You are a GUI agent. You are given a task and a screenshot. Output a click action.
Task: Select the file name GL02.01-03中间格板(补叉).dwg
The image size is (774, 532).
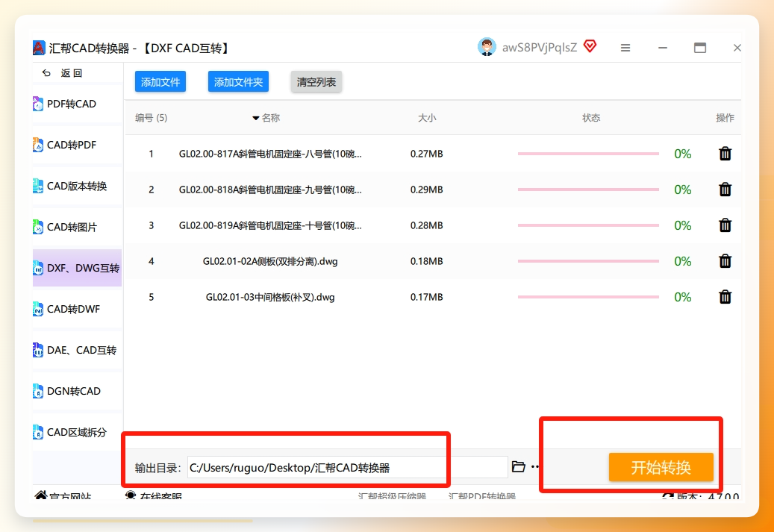pyautogui.click(x=270, y=297)
